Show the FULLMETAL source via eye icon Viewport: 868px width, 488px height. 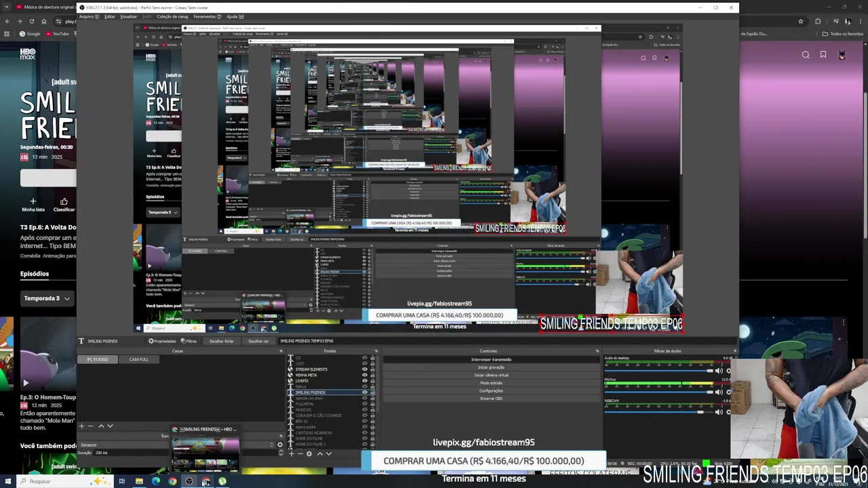[365, 404]
